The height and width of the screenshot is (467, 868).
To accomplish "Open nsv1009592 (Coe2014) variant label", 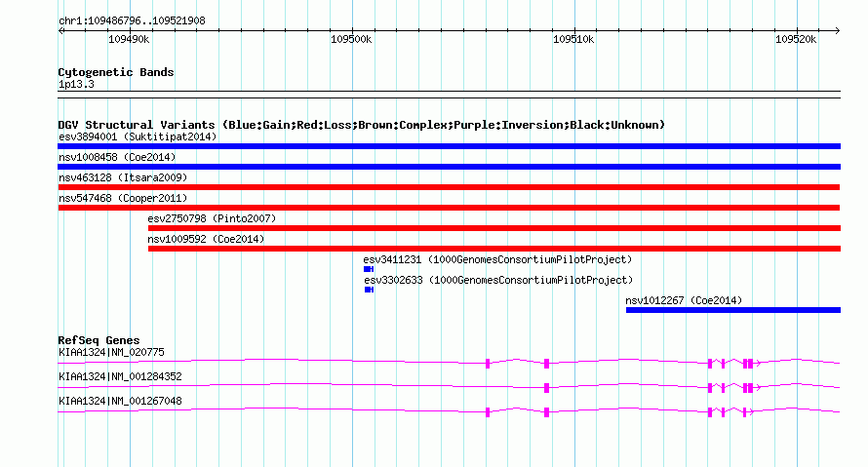I will pos(206,239).
